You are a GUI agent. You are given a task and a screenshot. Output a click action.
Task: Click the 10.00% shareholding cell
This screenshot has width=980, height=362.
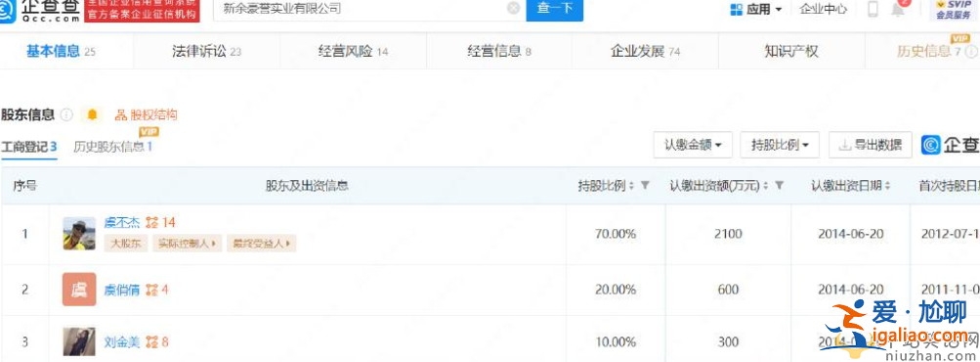[x=615, y=342]
